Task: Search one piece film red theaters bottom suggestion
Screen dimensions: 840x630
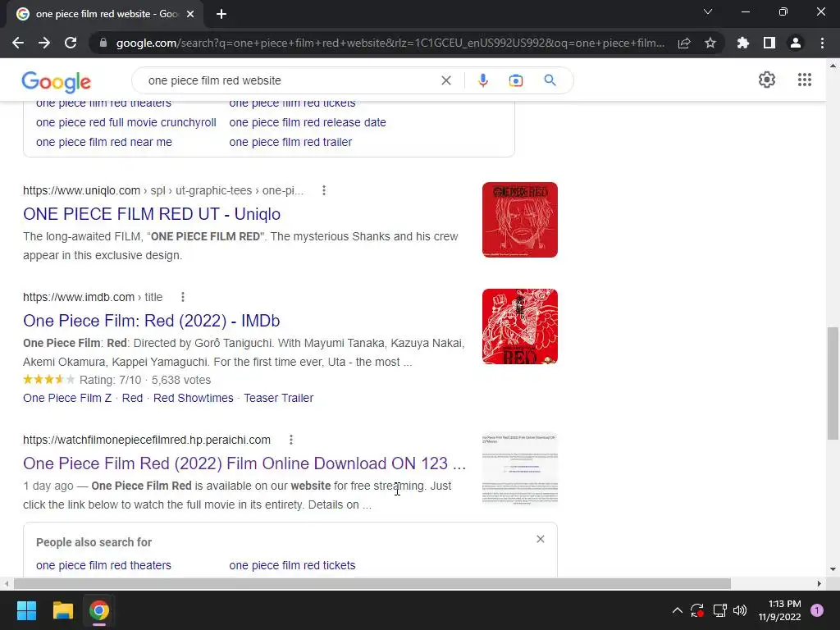Action: 103,565
